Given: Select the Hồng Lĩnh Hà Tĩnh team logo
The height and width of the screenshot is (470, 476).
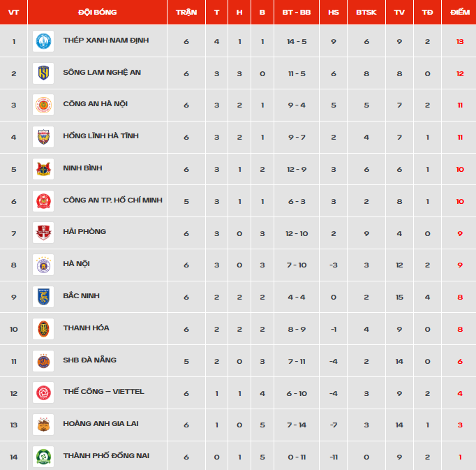Looking at the screenshot, I should [43, 137].
